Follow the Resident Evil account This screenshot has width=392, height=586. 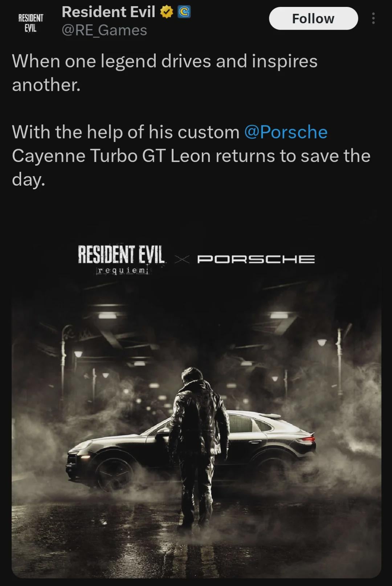[313, 18]
